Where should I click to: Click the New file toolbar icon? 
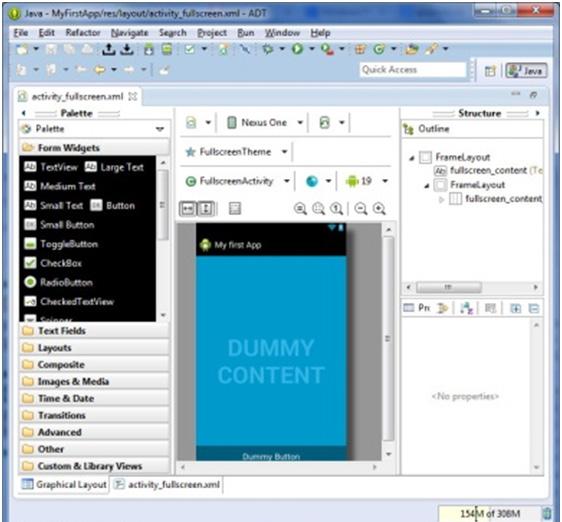pos(23,49)
